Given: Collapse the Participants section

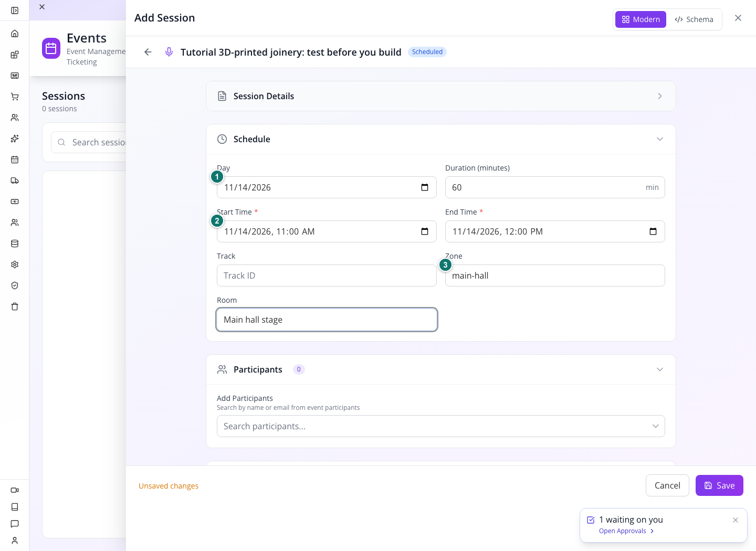Looking at the screenshot, I should 441,369.
